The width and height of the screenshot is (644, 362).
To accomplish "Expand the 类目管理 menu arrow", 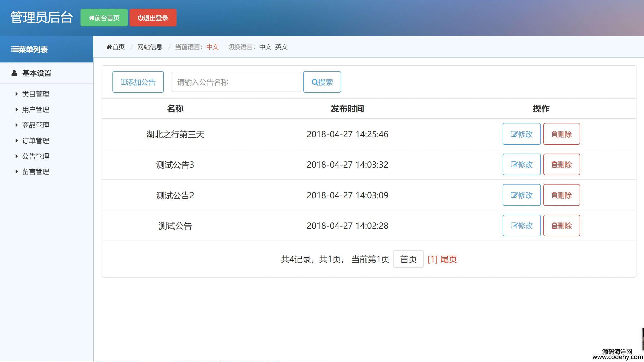I will click(17, 94).
